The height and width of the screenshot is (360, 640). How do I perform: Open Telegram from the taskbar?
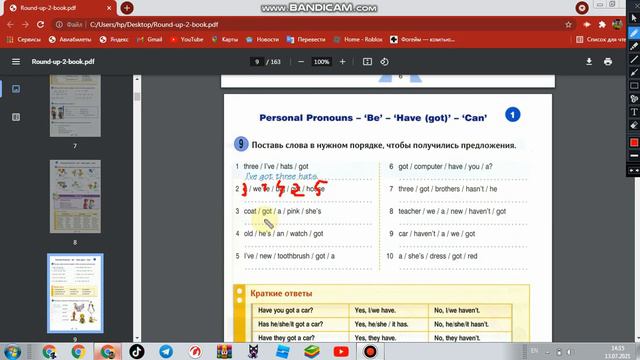click(166, 351)
